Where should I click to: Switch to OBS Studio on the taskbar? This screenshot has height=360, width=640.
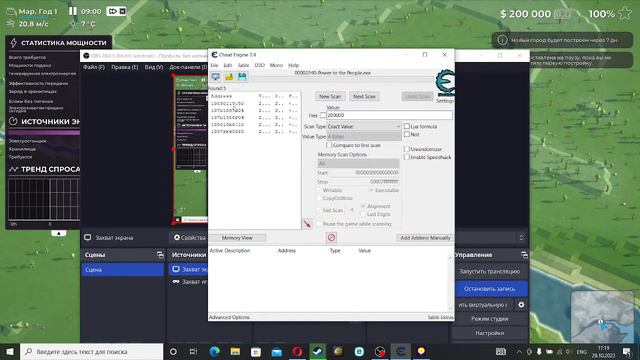click(x=380, y=351)
